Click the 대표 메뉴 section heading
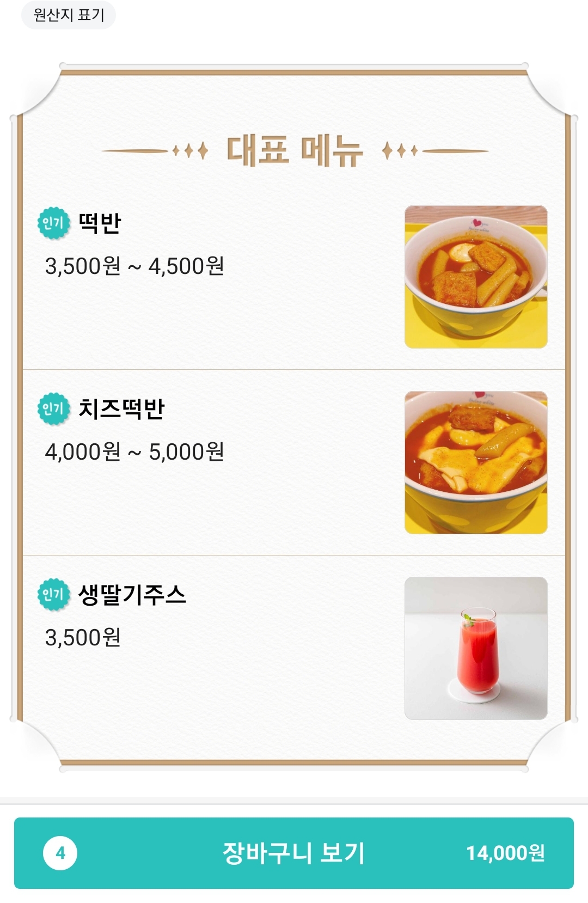The image size is (588, 903). coord(295,150)
